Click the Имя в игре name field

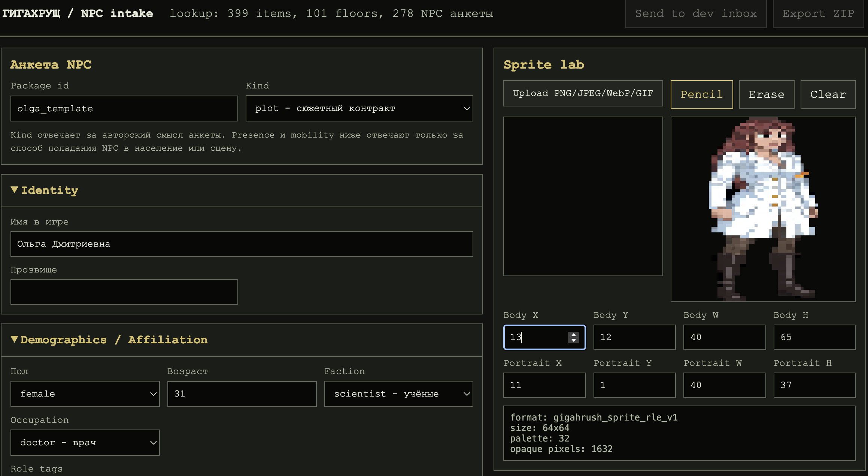coord(242,244)
